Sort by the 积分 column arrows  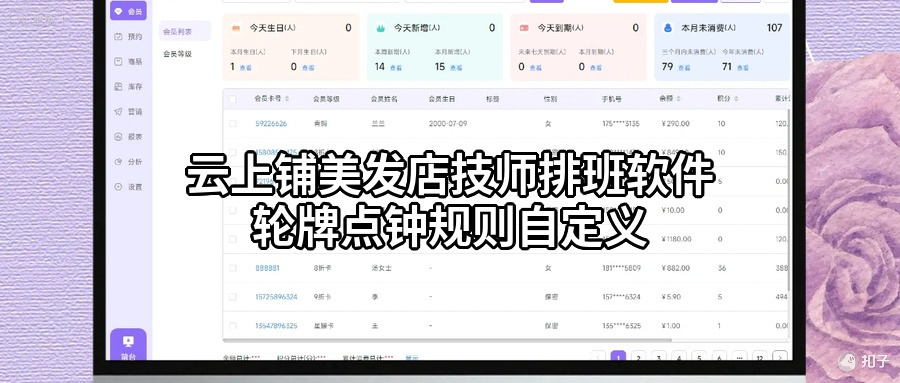[x=736, y=99]
